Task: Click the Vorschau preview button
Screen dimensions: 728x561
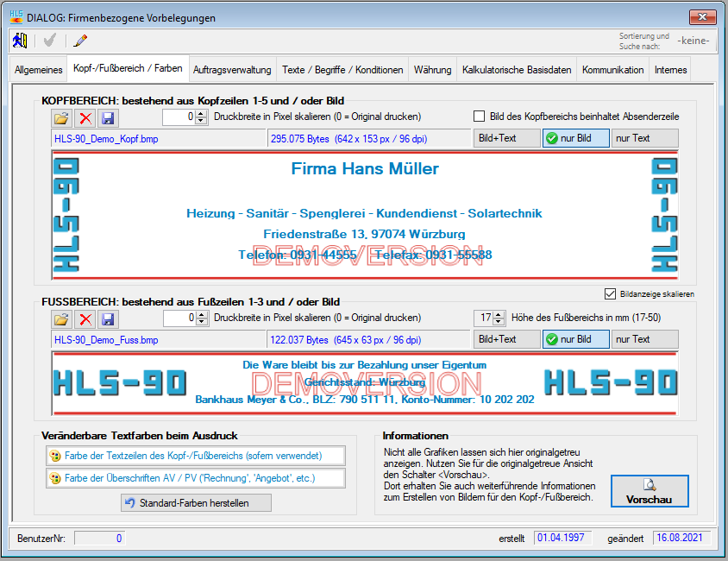Action: tap(649, 490)
